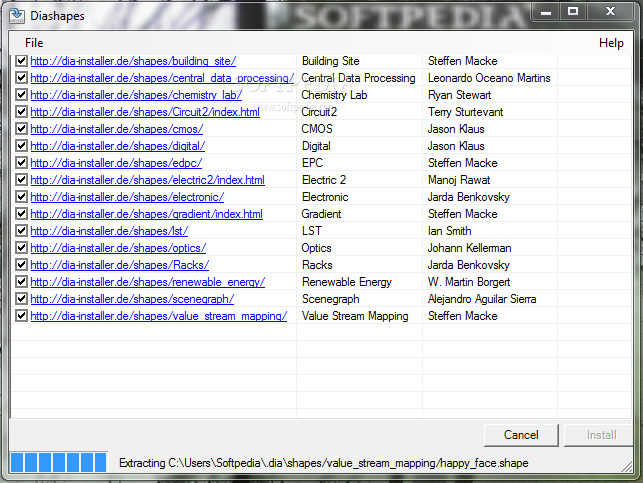Screen dimensions: 643x483
Task: Toggle the CMOS row checkbox
Action: [x=21, y=129]
